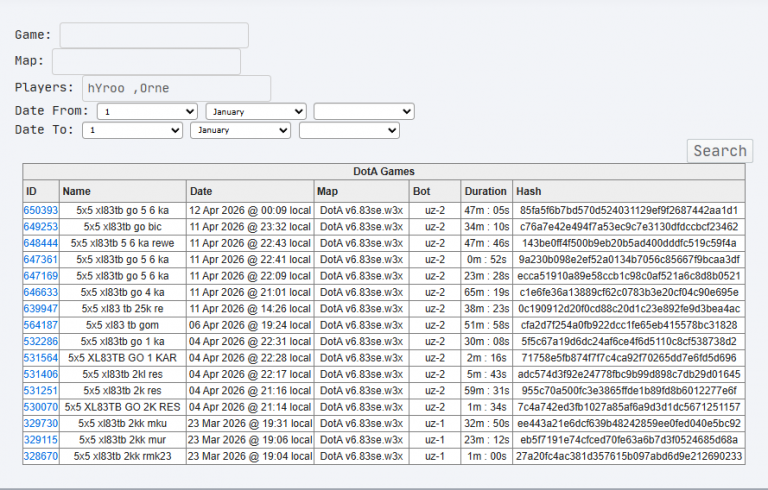Click the hash starting with c76a7e42e494f7a5
This screenshot has height=490, width=768.
pyautogui.click(x=629, y=227)
